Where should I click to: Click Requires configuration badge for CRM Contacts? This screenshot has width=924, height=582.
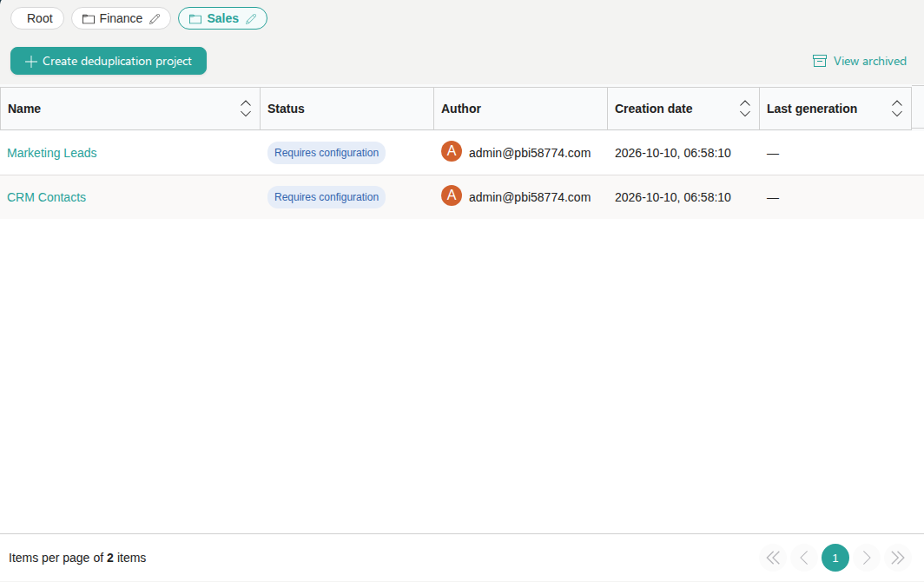[327, 197]
